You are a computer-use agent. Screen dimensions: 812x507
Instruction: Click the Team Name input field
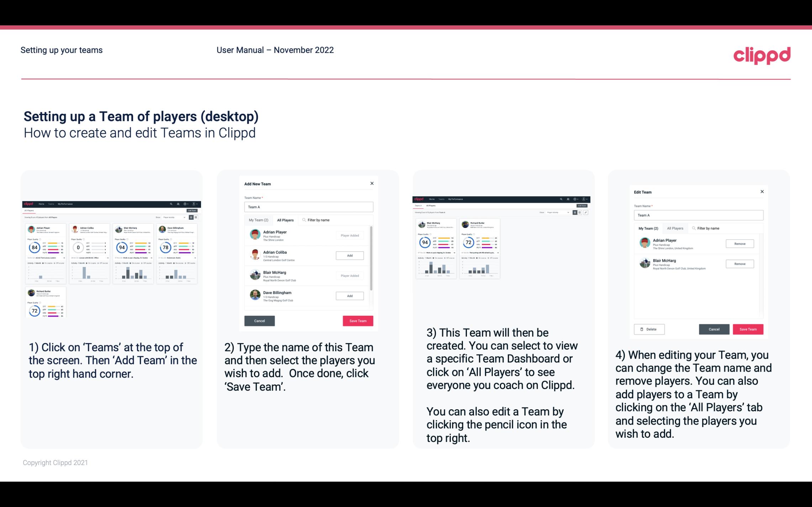point(309,207)
